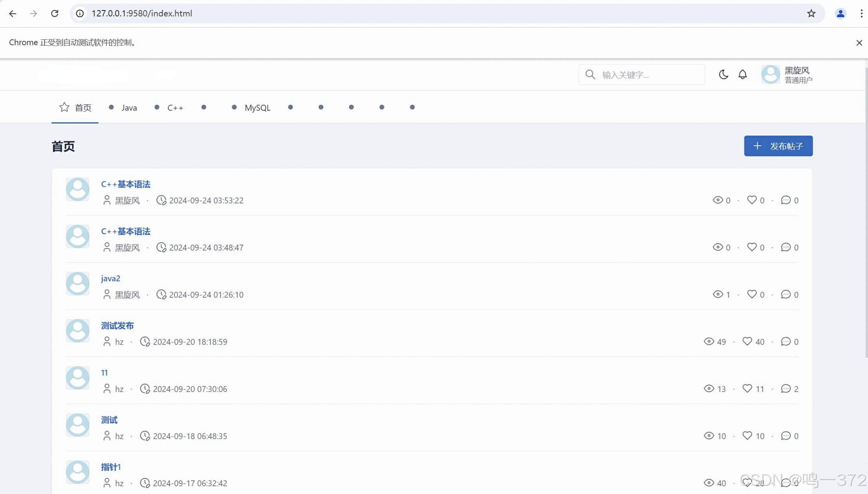
Task: Click the 发布帖子 button
Action: tap(778, 146)
